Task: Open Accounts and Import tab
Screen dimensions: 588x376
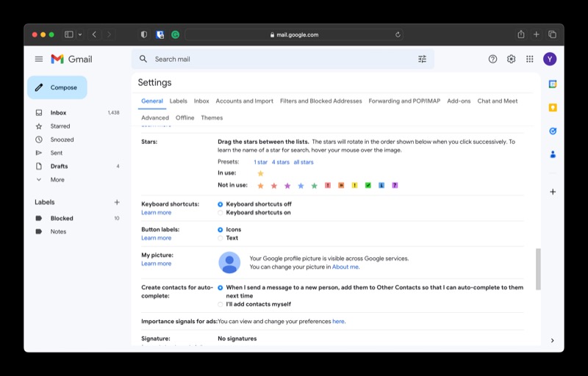Action: click(x=245, y=101)
